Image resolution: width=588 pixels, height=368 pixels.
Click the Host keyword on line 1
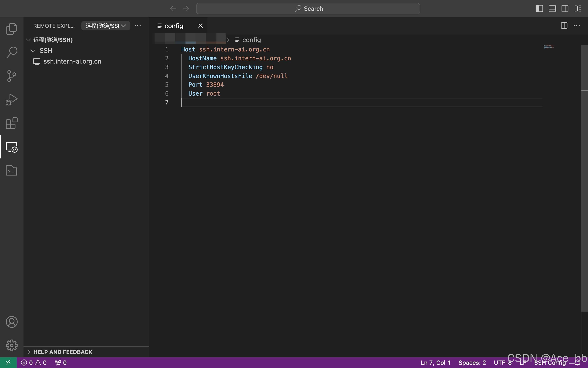coord(188,49)
